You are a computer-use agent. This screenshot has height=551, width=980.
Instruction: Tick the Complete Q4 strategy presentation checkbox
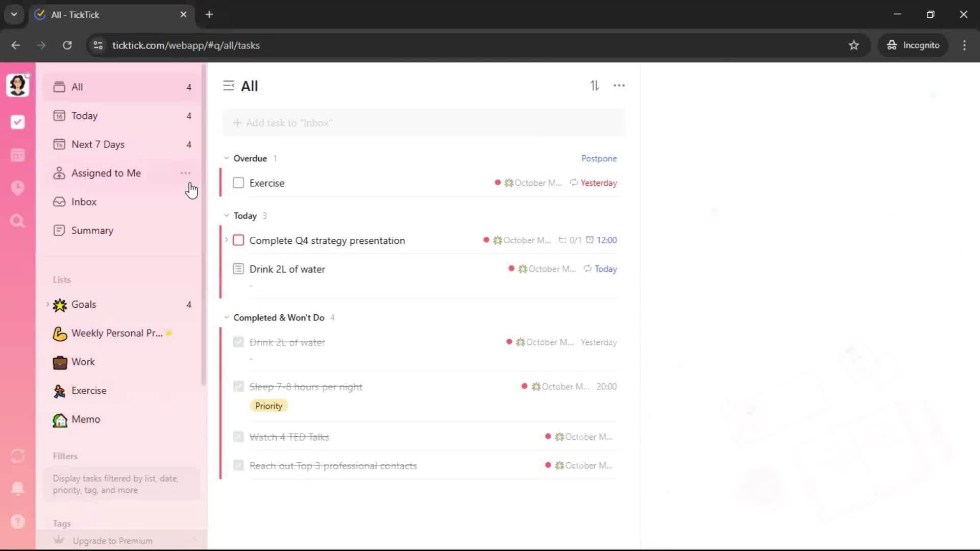click(238, 240)
